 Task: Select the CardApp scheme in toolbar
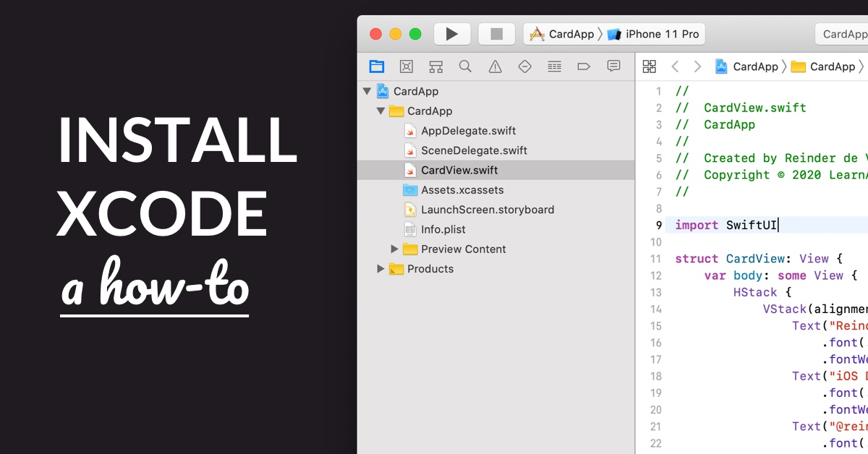click(x=562, y=34)
